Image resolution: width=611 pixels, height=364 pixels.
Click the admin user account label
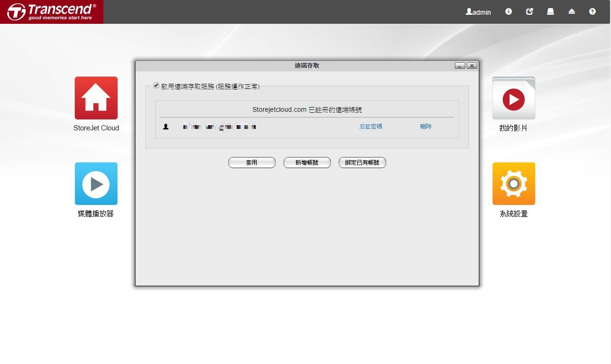coord(478,12)
